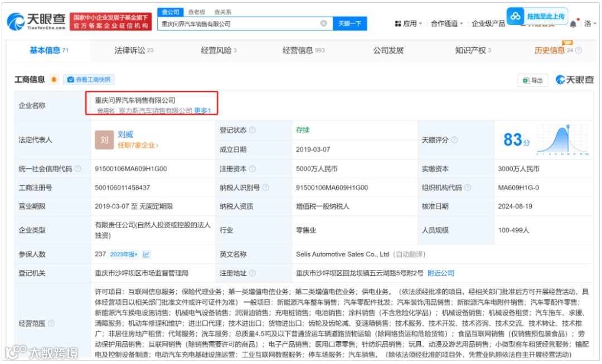Click 更多1 former names link
Screen dimensions: 602x364
[202, 110]
